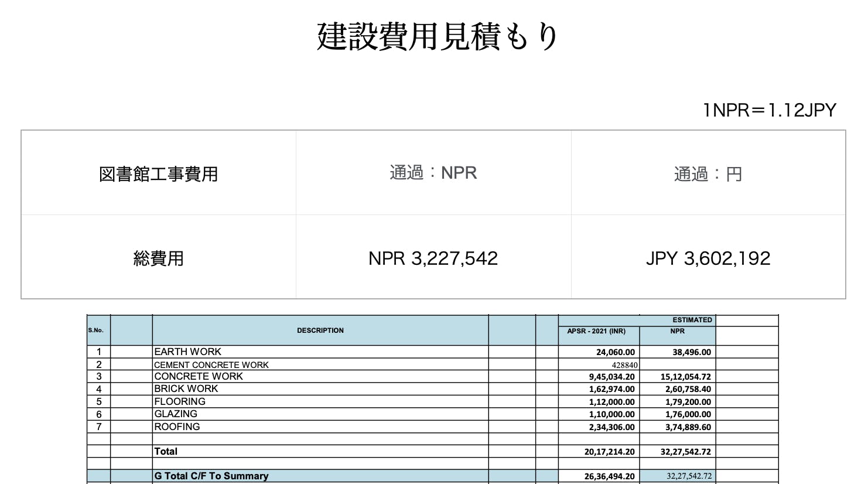Screen dimensions: 868x484
Task: Click the 図書館工事費用 cell
Action: [x=158, y=174]
